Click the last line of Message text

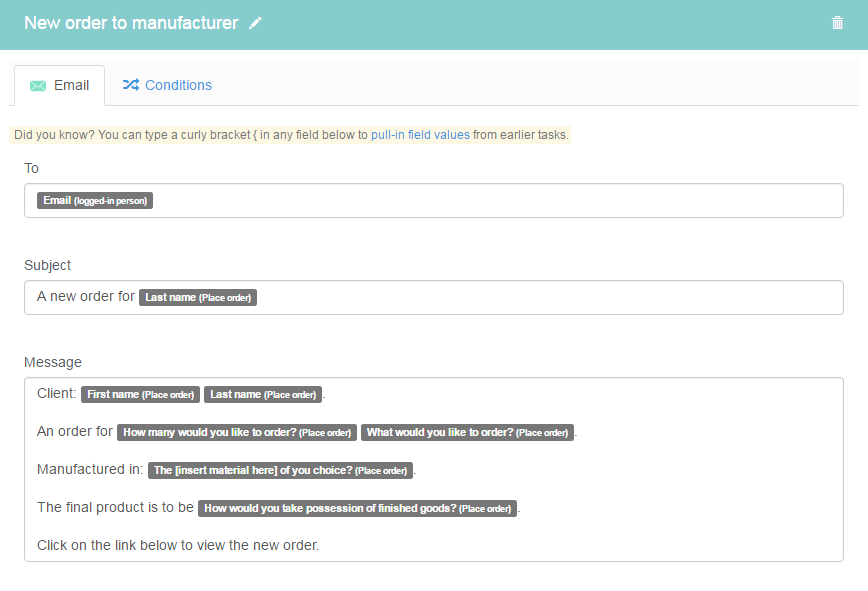click(x=178, y=546)
